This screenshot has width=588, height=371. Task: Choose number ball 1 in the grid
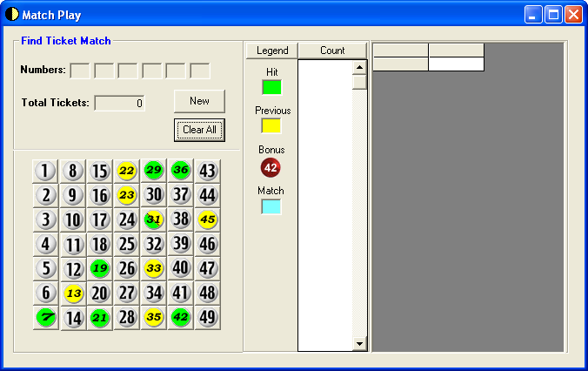click(46, 171)
